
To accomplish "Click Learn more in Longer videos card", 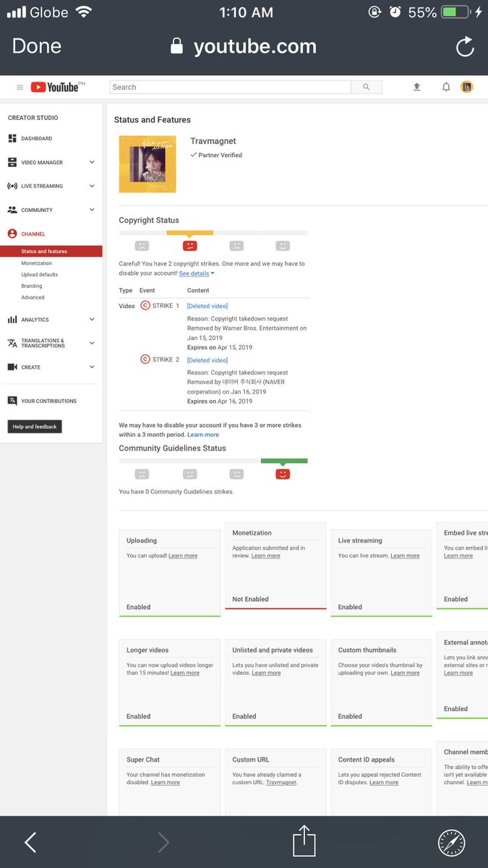I will coord(185,673).
